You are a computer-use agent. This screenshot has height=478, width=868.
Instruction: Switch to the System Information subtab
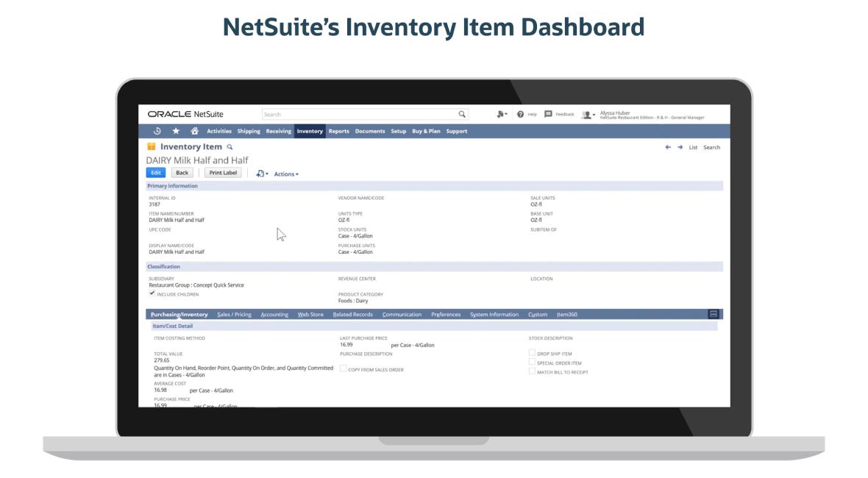click(494, 314)
